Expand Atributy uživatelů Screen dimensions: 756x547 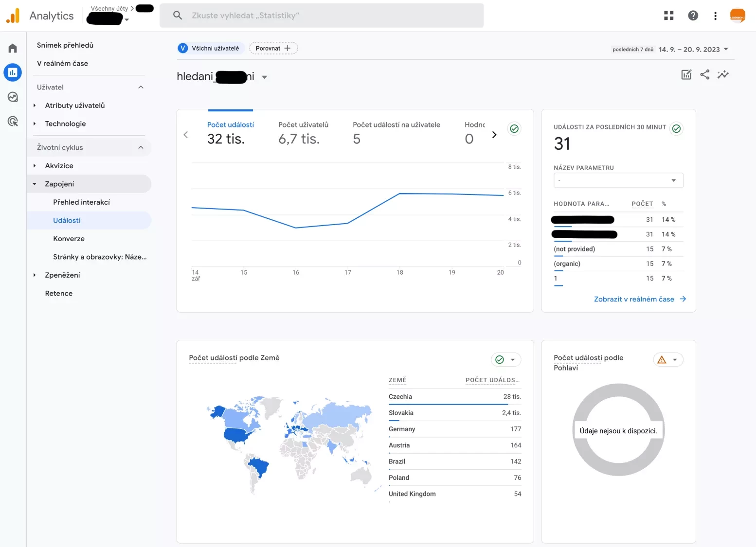[x=35, y=106]
